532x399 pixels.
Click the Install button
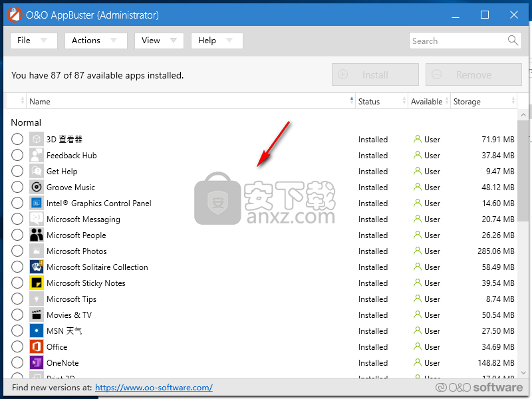[x=375, y=74]
